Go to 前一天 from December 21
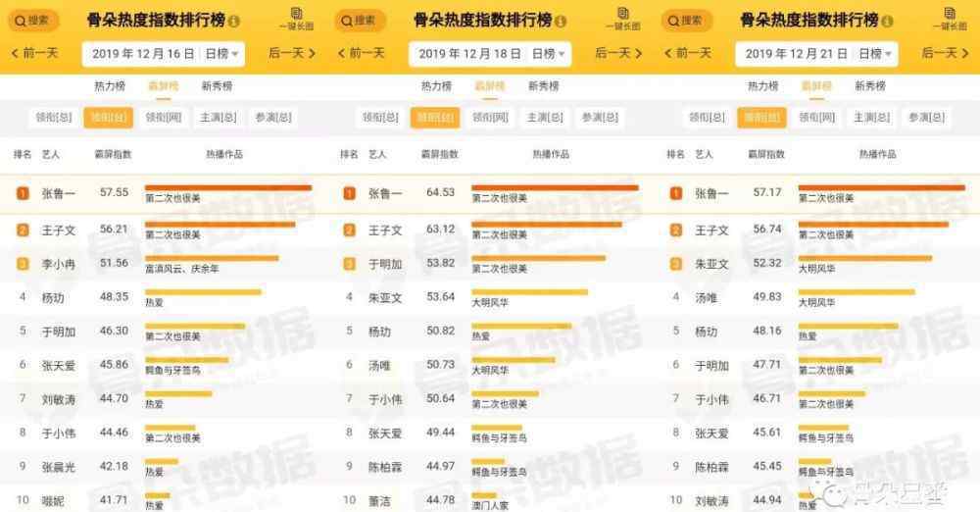 [x=688, y=53]
